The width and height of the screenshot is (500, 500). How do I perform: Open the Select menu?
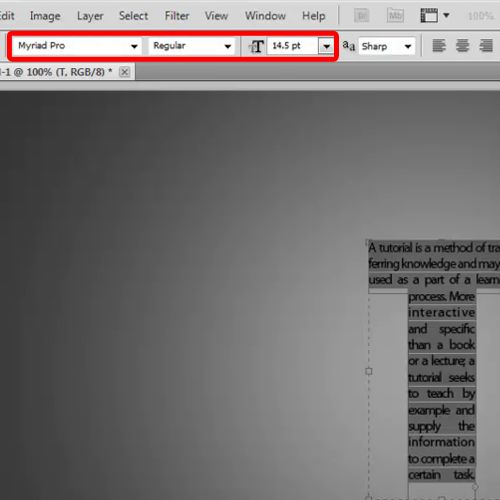tap(133, 16)
